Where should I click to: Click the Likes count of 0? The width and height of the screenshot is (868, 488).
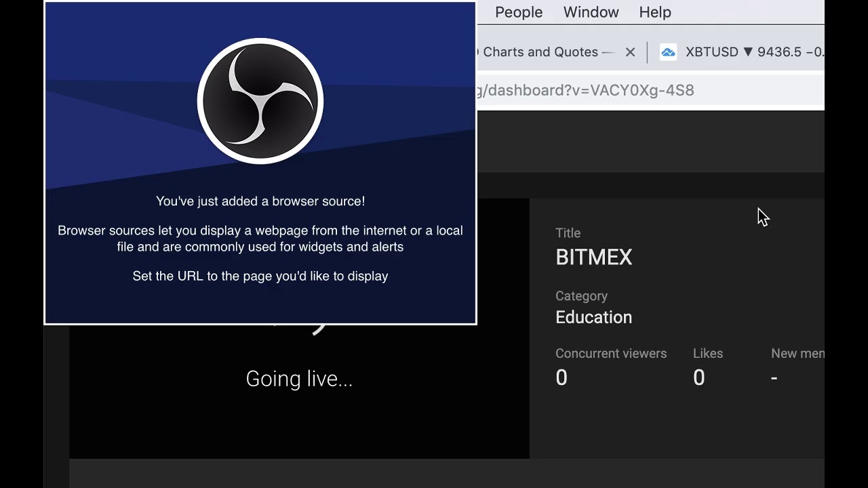699,378
